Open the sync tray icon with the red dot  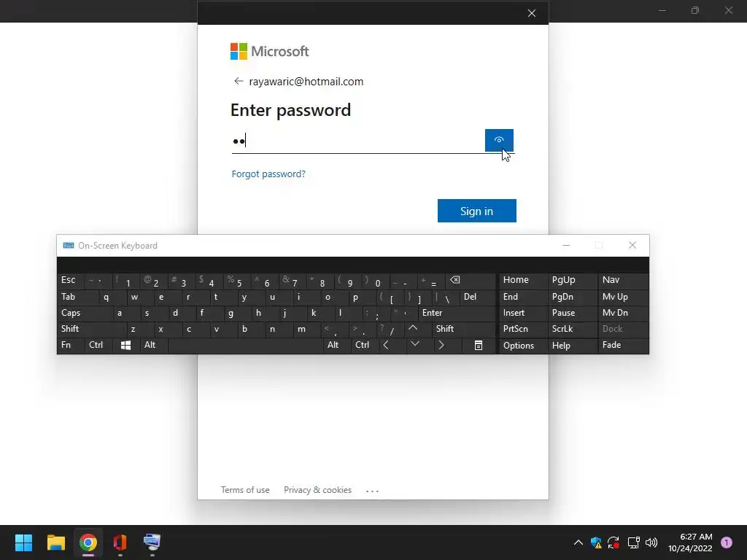(614, 542)
